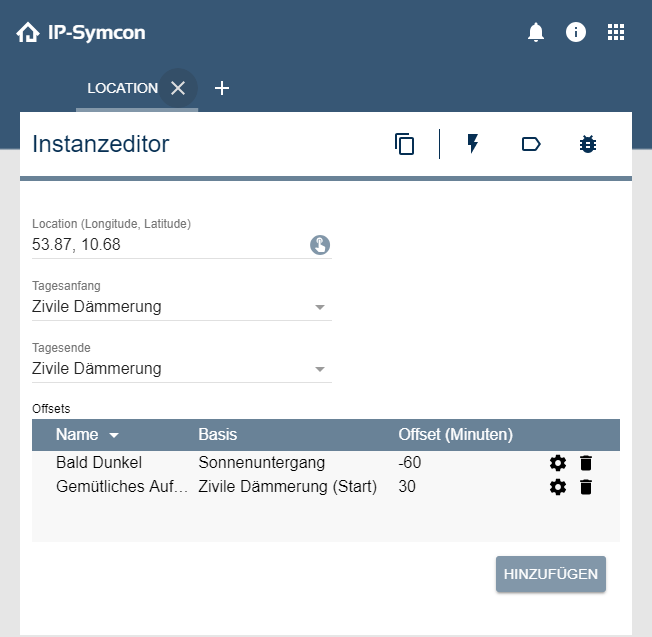The width and height of the screenshot is (652, 637).
Task: Sort offsets by Name column arrow
Action: 114,435
